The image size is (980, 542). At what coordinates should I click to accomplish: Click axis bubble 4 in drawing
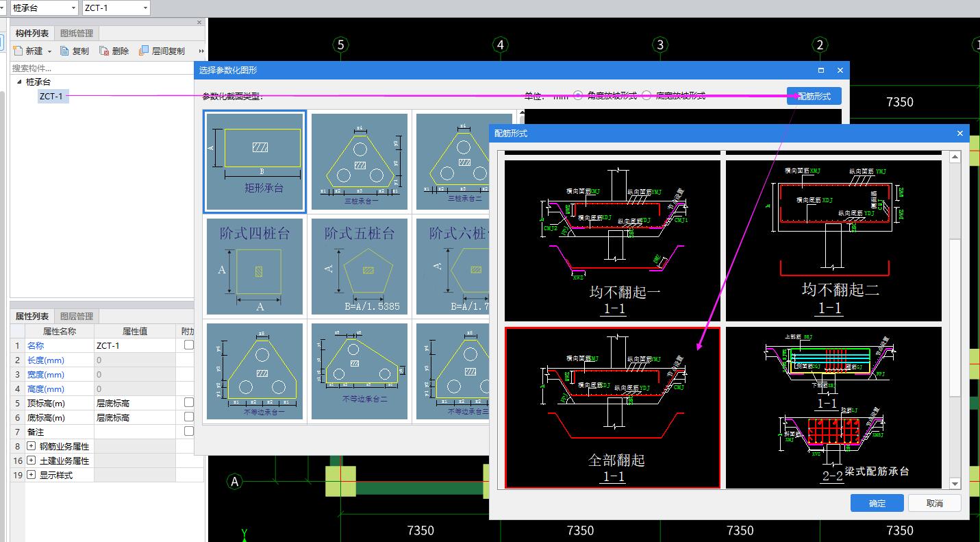click(501, 45)
